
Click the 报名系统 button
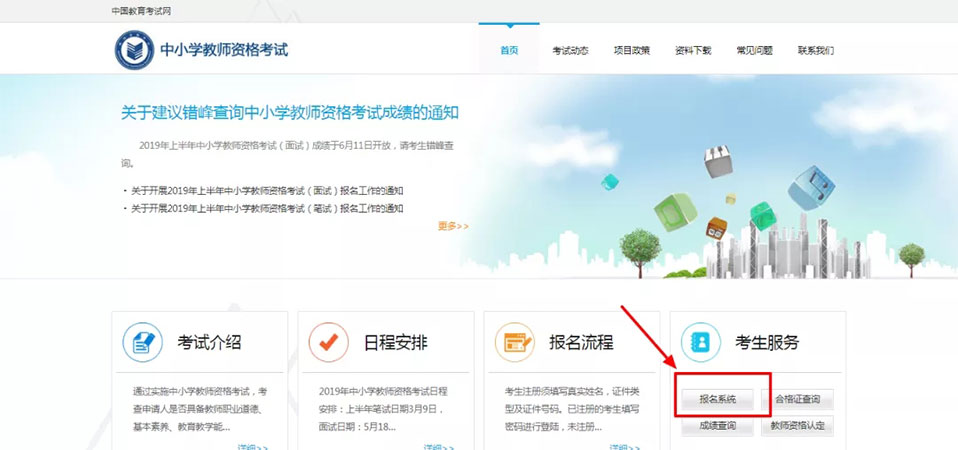point(717,399)
